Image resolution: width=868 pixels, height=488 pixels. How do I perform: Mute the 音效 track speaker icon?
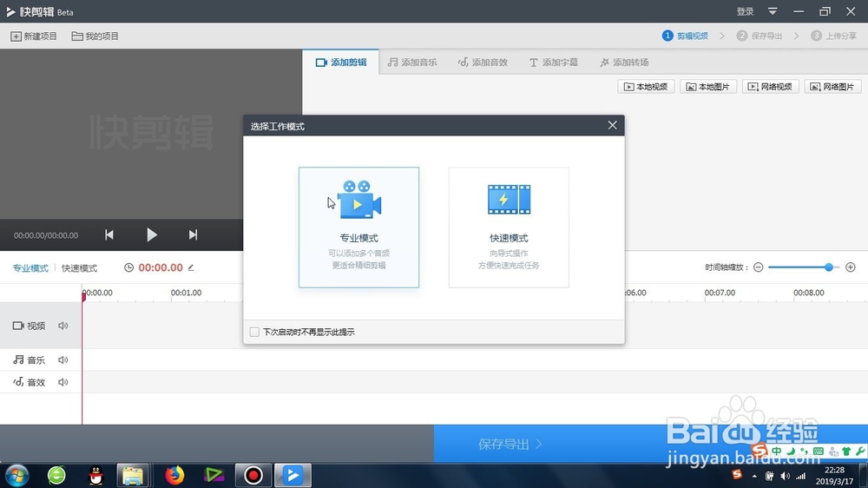click(x=63, y=382)
